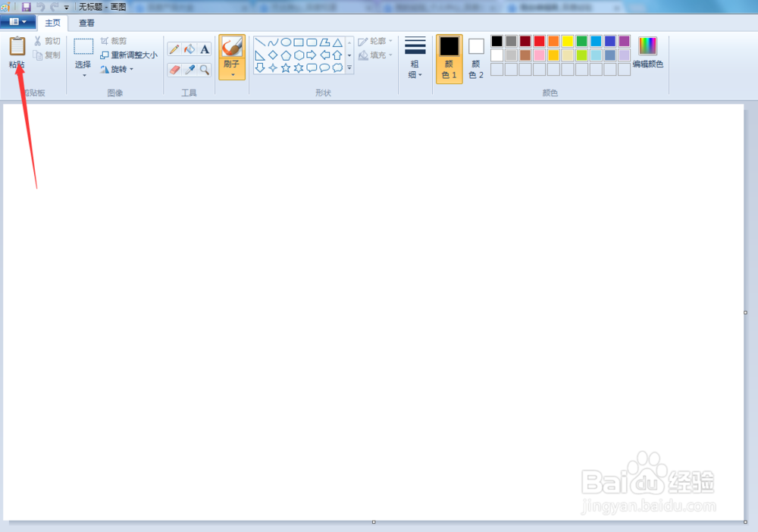Click Save icon in quick access toolbar
This screenshot has width=758, height=532.
(x=26, y=7)
